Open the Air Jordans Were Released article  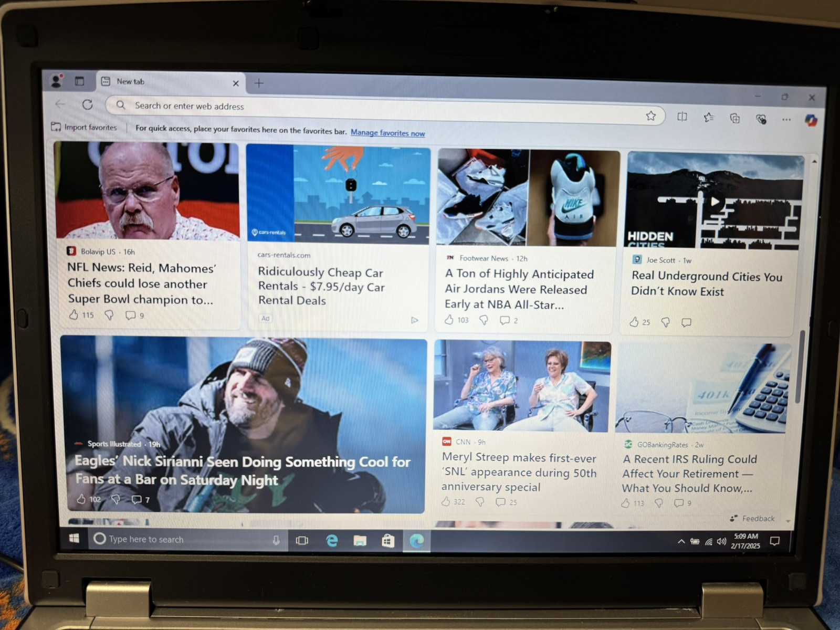[520, 289]
